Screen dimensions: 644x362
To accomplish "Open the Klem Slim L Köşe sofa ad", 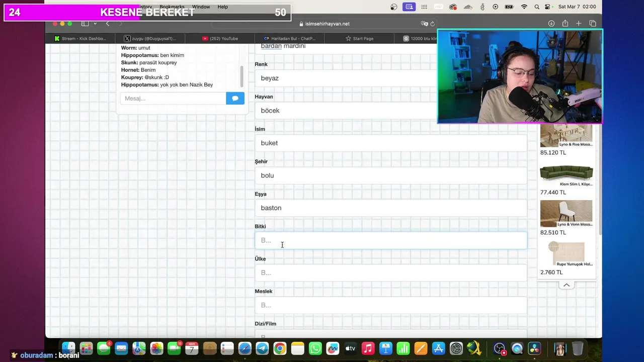I will pyautogui.click(x=566, y=178).
